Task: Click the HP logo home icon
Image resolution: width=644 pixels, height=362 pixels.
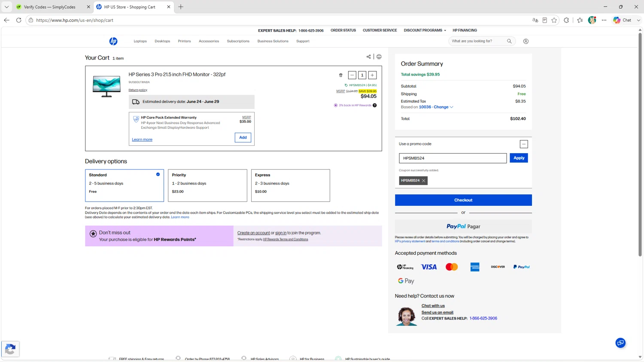Action: pos(113,41)
